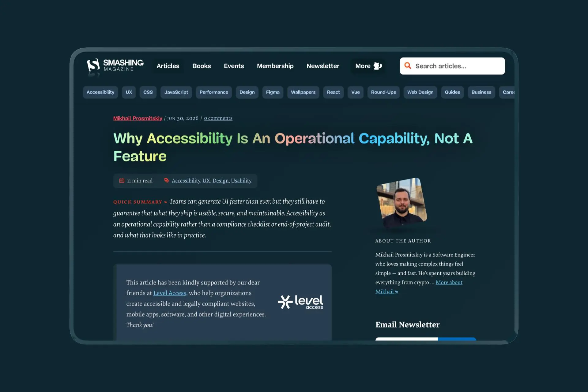Click the About The Author heading
588x392 pixels.
click(403, 241)
